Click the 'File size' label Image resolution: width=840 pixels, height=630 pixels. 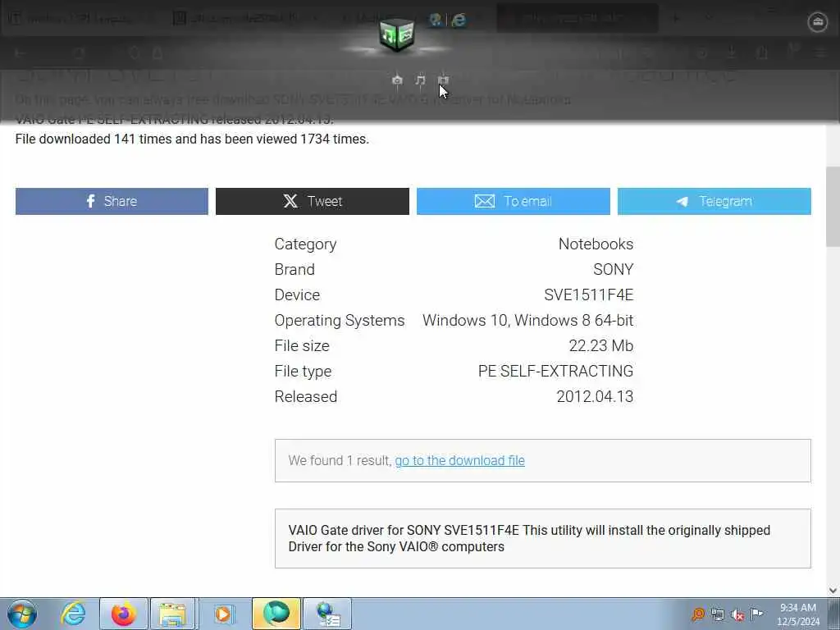tap(302, 346)
